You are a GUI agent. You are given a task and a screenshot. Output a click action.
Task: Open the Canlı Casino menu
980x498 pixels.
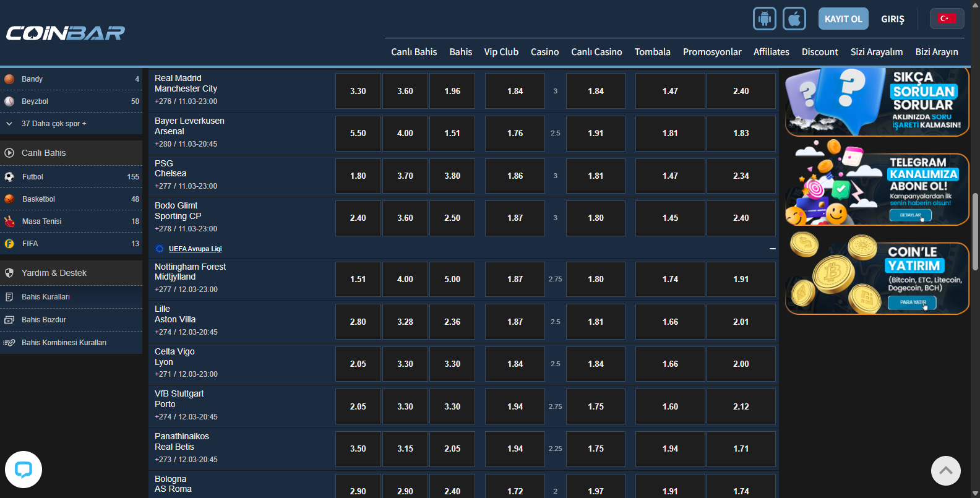[x=596, y=52]
